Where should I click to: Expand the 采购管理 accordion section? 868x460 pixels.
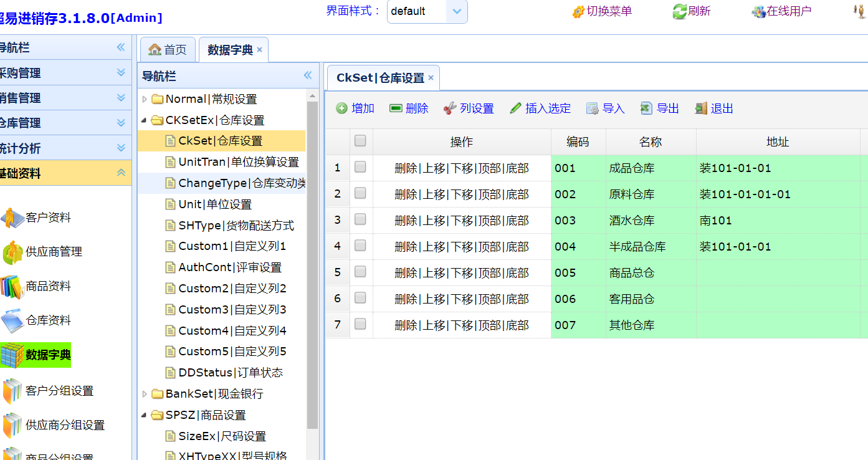(x=121, y=73)
